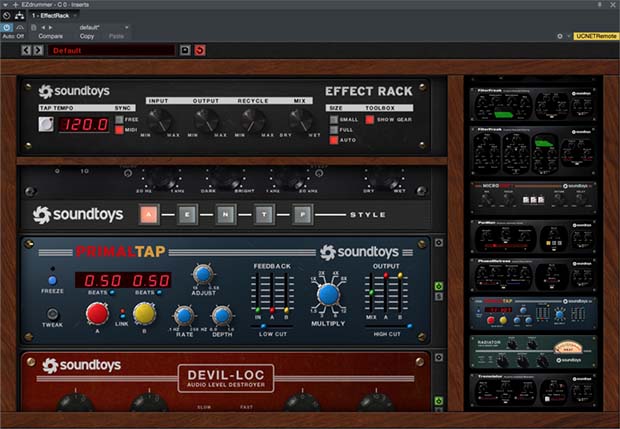This screenshot has width=620, height=429.
Task: Load the previous Effect Rack preset
Action: [26, 50]
